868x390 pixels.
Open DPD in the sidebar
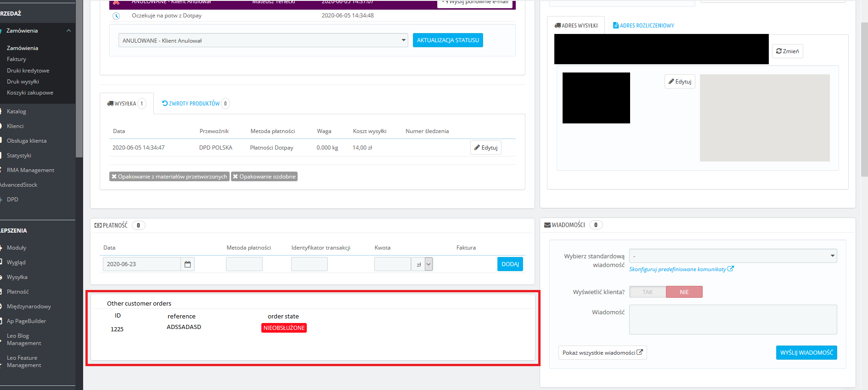pyautogui.click(x=12, y=200)
